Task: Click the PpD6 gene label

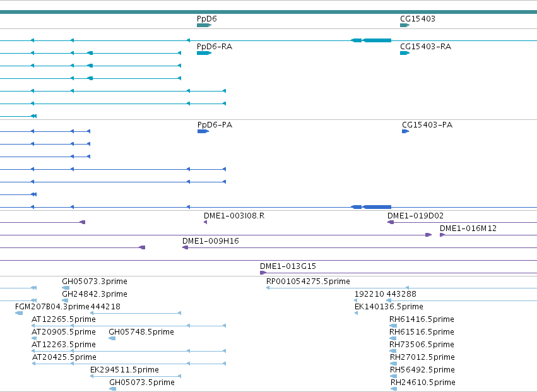Action: point(206,19)
